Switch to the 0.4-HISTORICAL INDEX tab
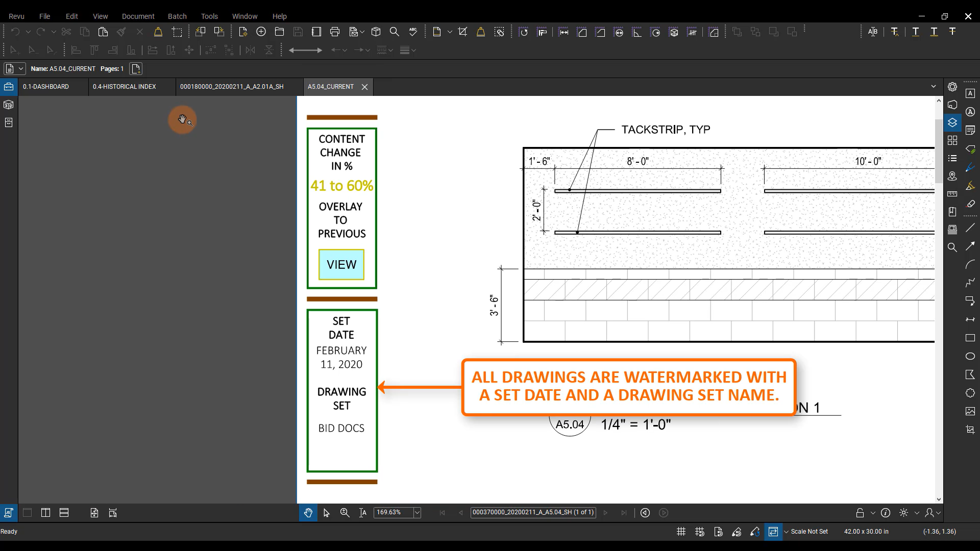The image size is (980, 551). (124, 87)
